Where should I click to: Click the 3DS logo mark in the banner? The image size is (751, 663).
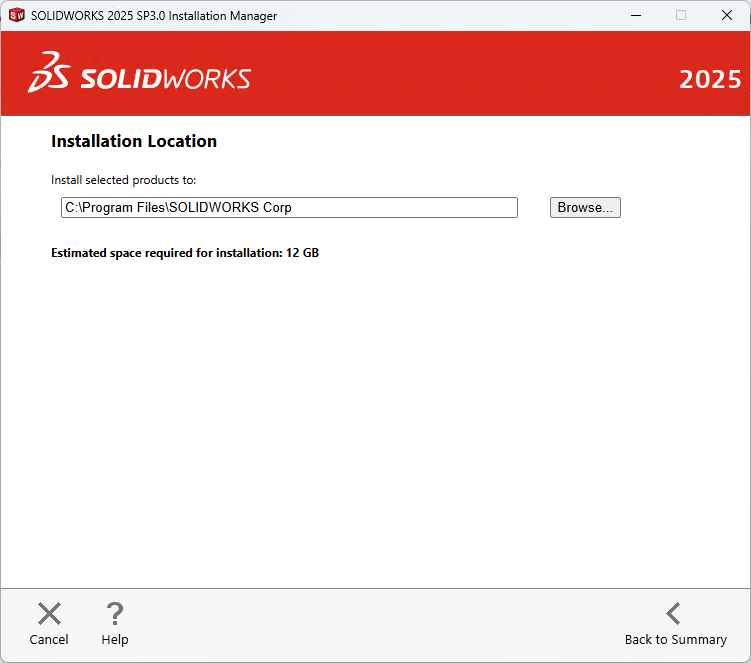click(48, 73)
